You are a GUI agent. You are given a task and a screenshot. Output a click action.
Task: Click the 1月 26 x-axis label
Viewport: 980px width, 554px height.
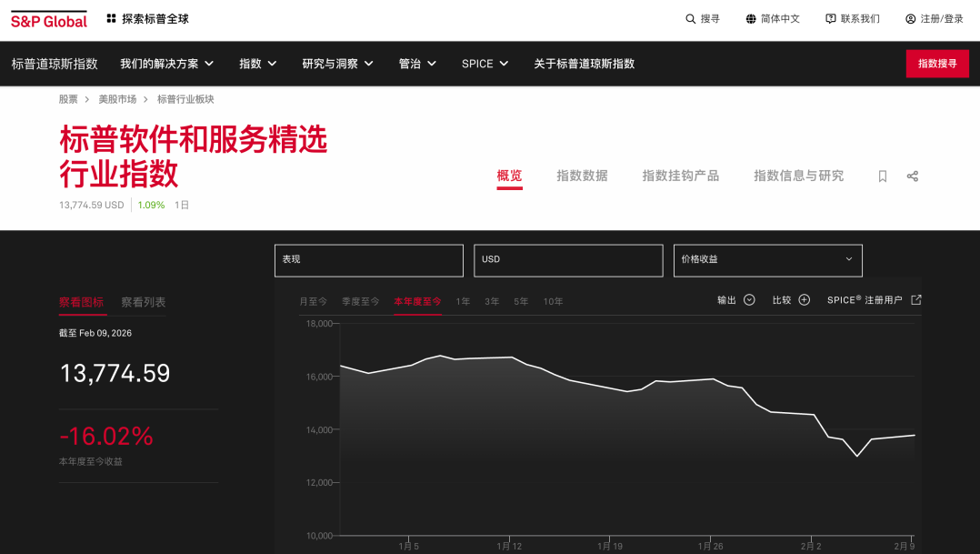tap(711, 547)
